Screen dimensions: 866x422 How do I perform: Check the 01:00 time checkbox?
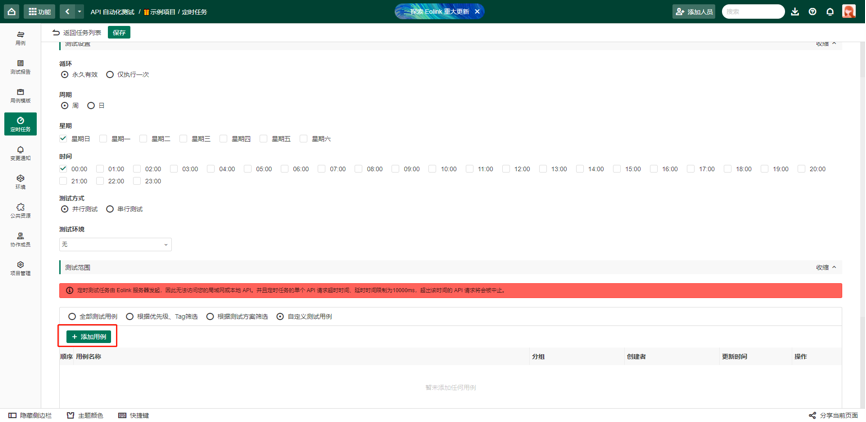click(x=100, y=168)
